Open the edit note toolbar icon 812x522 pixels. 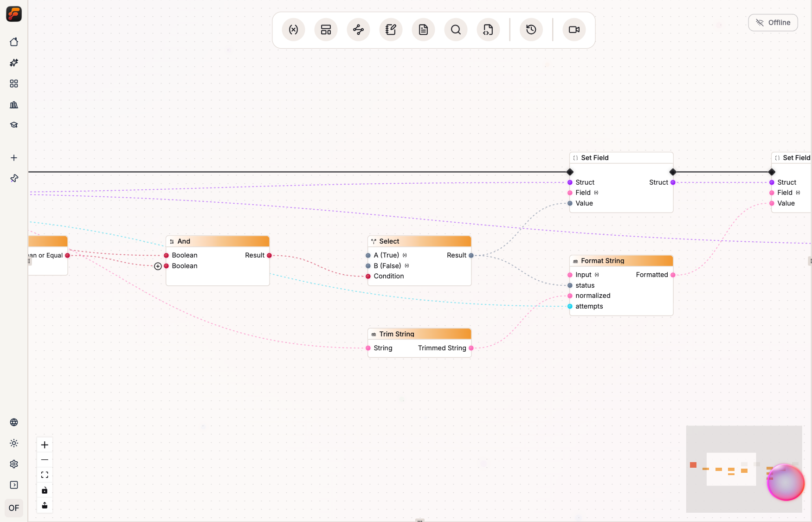(391, 30)
